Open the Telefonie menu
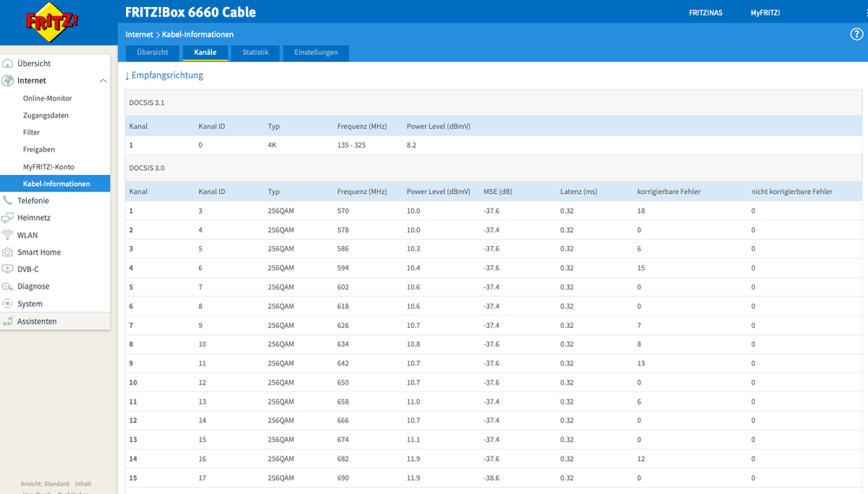The image size is (868, 494). click(33, 201)
